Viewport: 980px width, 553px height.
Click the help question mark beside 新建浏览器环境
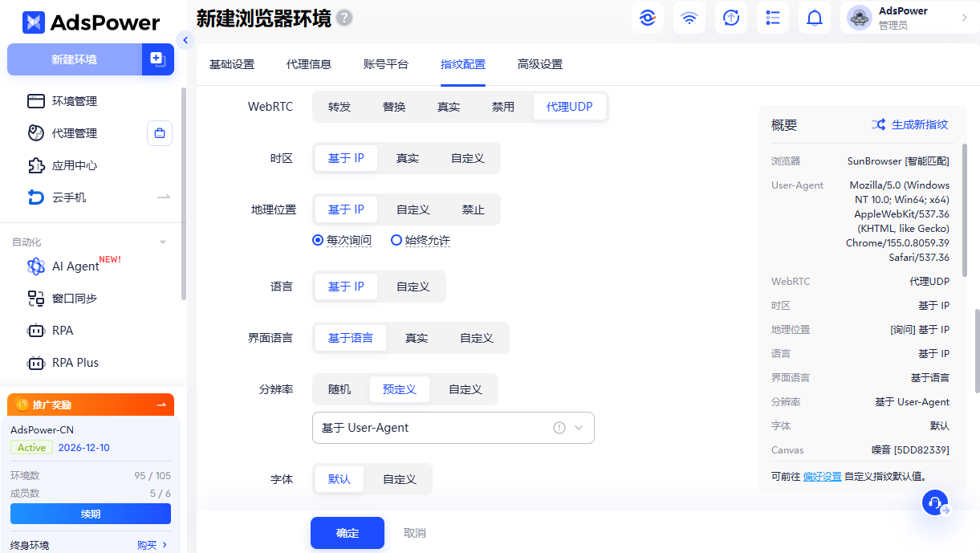click(345, 18)
